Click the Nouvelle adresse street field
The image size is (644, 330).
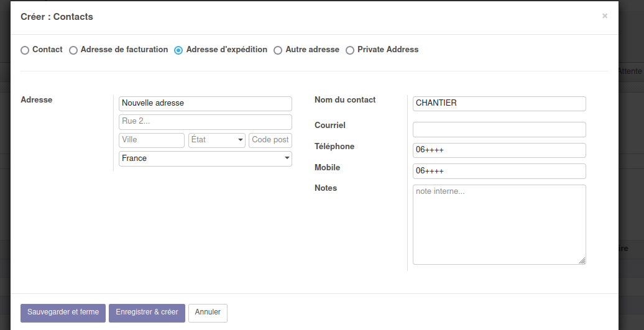(x=205, y=104)
